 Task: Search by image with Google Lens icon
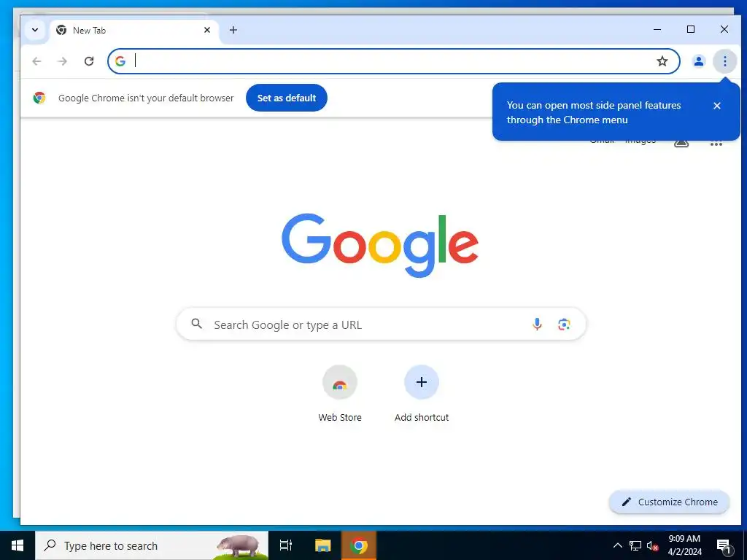(x=564, y=324)
